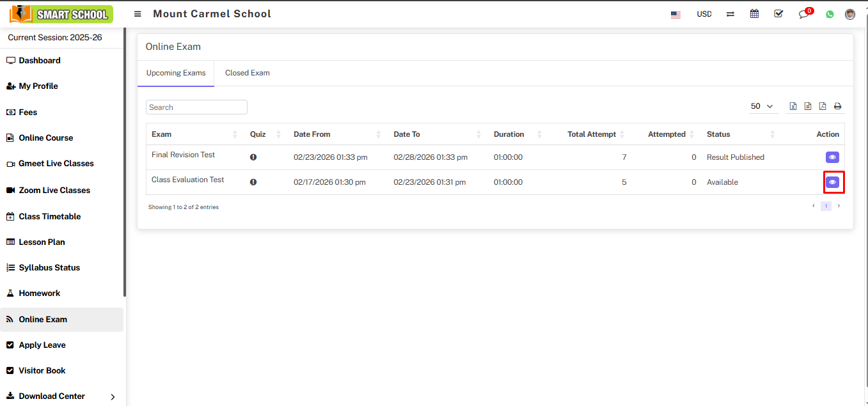Open the chat notifications icon
Screen dimensions: 868x406
(804, 14)
